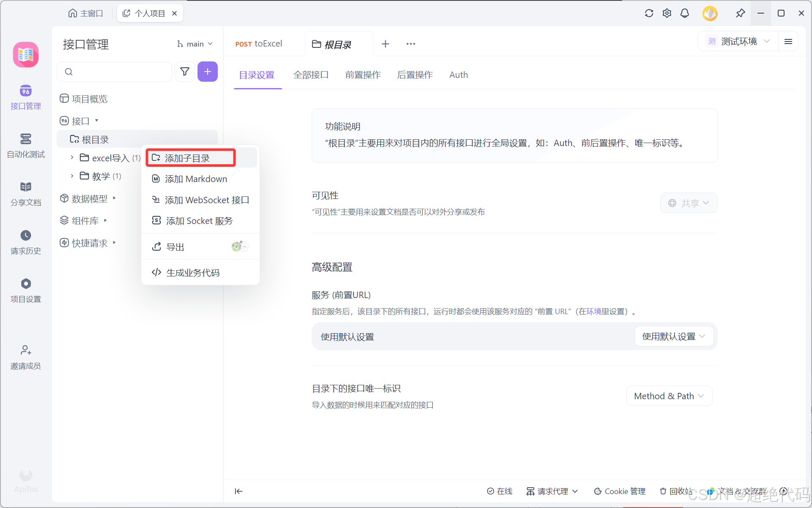Expand the excel导入 folder
The height and width of the screenshot is (508, 812).
[x=72, y=157]
